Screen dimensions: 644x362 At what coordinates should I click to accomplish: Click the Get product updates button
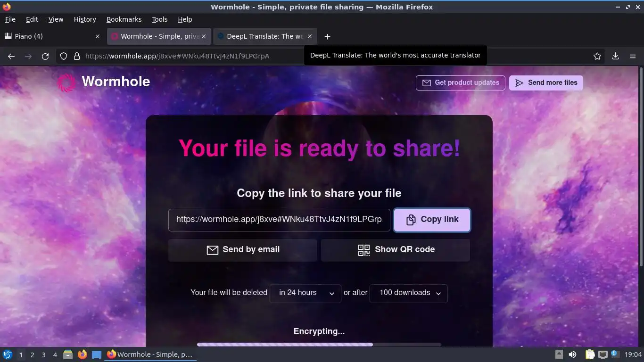[461, 83]
